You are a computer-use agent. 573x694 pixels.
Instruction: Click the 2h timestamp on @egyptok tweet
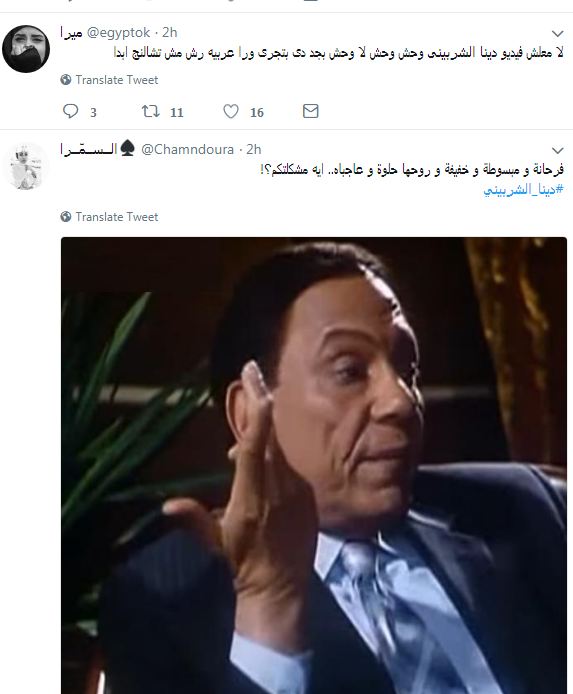tap(169, 32)
